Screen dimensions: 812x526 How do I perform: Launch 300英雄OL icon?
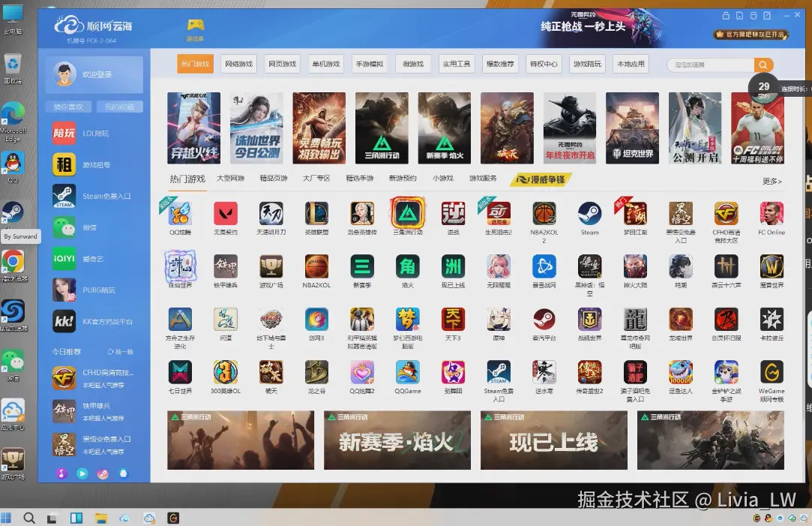(x=225, y=372)
